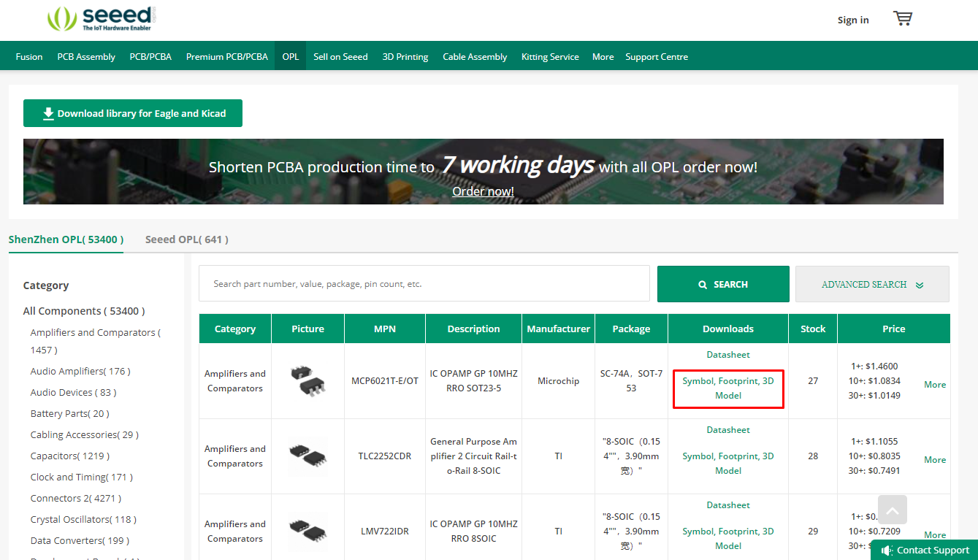Open 3D Printing menu item
Image resolution: width=978 pixels, height=560 pixels.
point(405,56)
